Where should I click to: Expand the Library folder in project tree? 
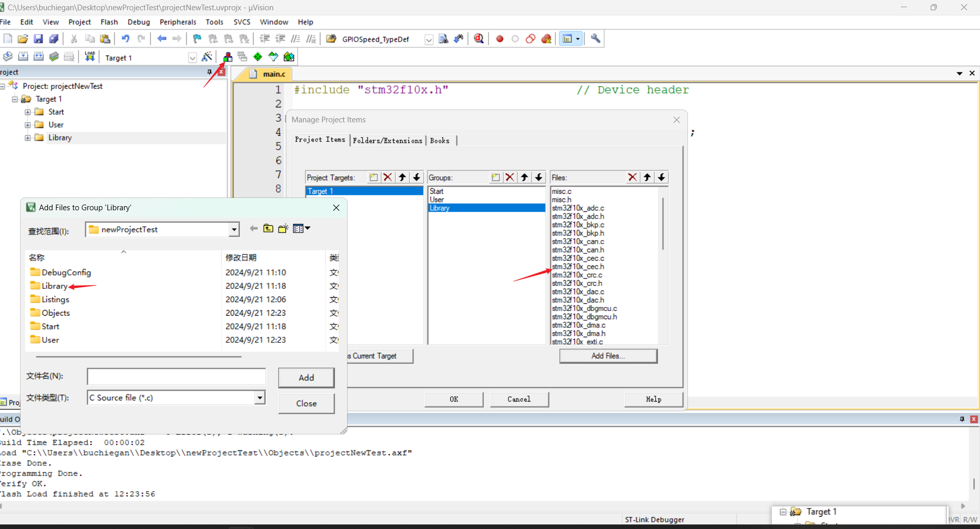click(28, 138)
